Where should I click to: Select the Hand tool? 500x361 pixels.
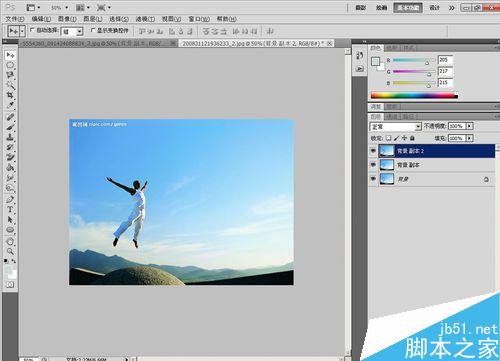[x=10, y=241]
